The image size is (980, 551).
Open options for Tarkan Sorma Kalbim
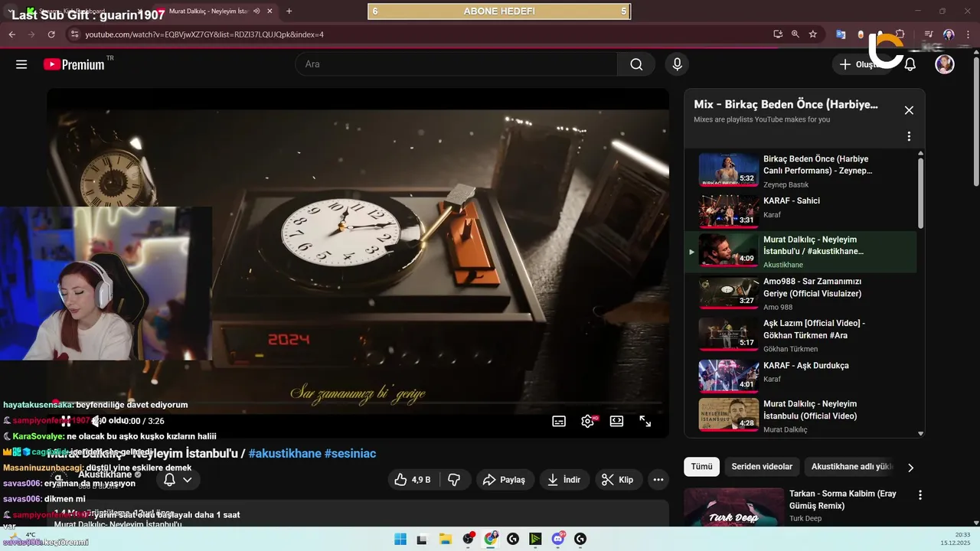pyautogui.click(x=920, y=495)
